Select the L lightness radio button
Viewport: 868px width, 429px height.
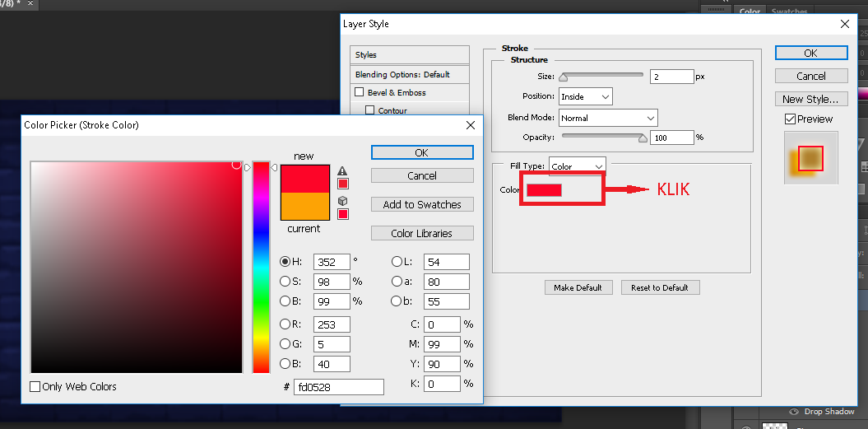(x=397, y=262)
